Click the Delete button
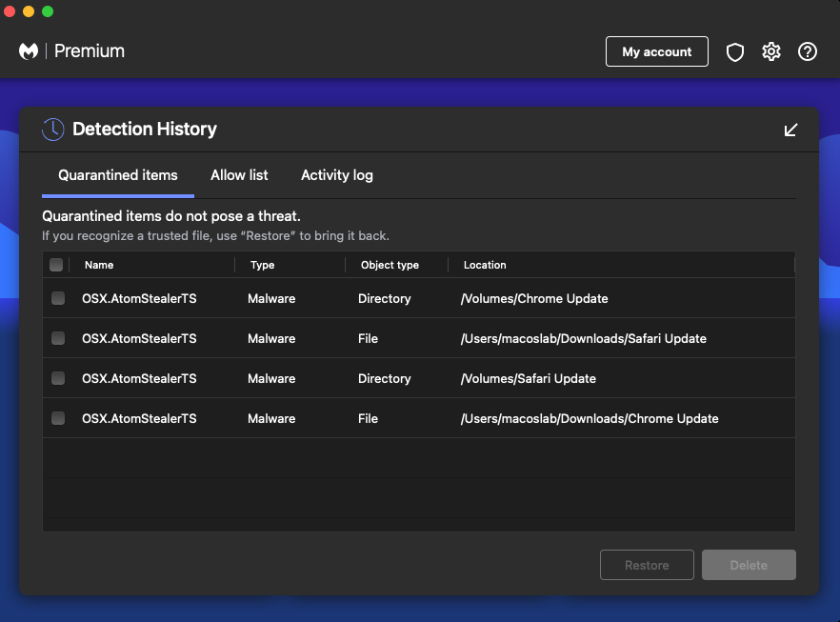The width and height of the screenshot is (840, 622). click(x=749, y=565)
